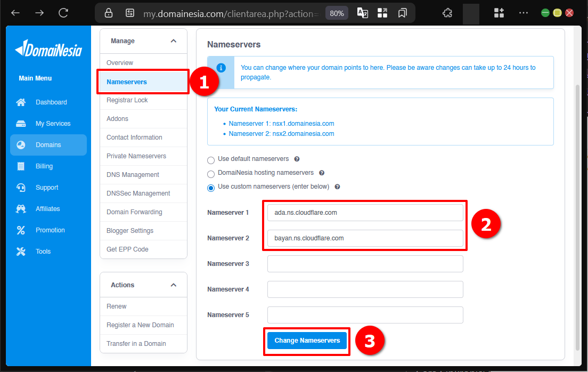Open the browser three-dot menu
This screenshot has height=372, width=588.
[x=524, y=13]
